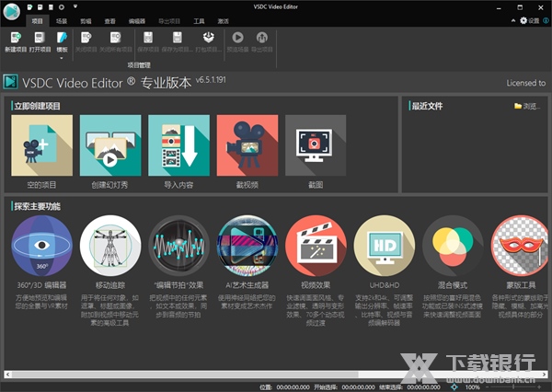Viewport: 552px width, 392px height.
Task: Click the Browse (浏览) recent files link
Action: pyautogui.click(x=527, y=106)
